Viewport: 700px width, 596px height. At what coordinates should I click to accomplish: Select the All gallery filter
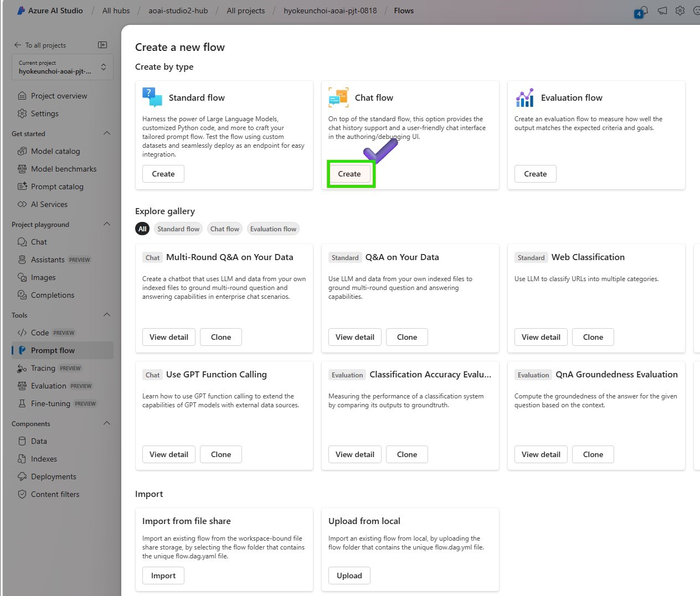click(142, 229)
